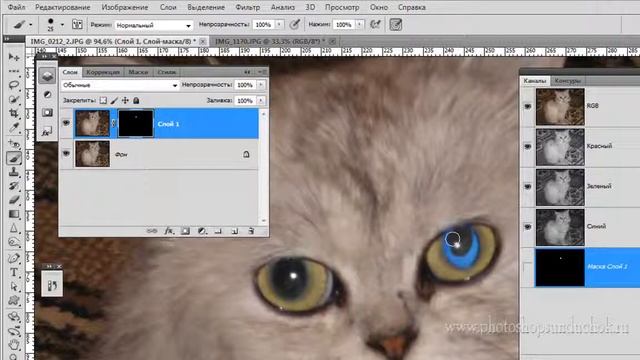
Task: Toggle Lock position
Action: tap(125, 100)
